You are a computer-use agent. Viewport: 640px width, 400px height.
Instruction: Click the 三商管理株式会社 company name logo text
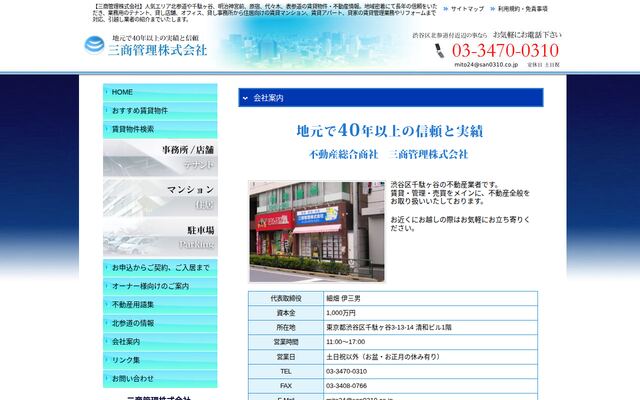click(x=158, y=50)
